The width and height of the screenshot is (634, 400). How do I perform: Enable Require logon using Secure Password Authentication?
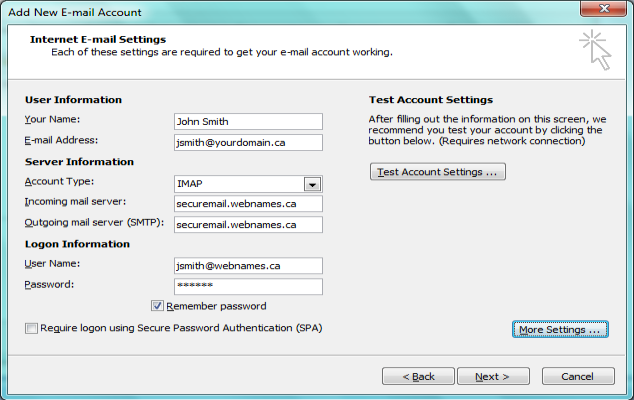pos(31,328)
